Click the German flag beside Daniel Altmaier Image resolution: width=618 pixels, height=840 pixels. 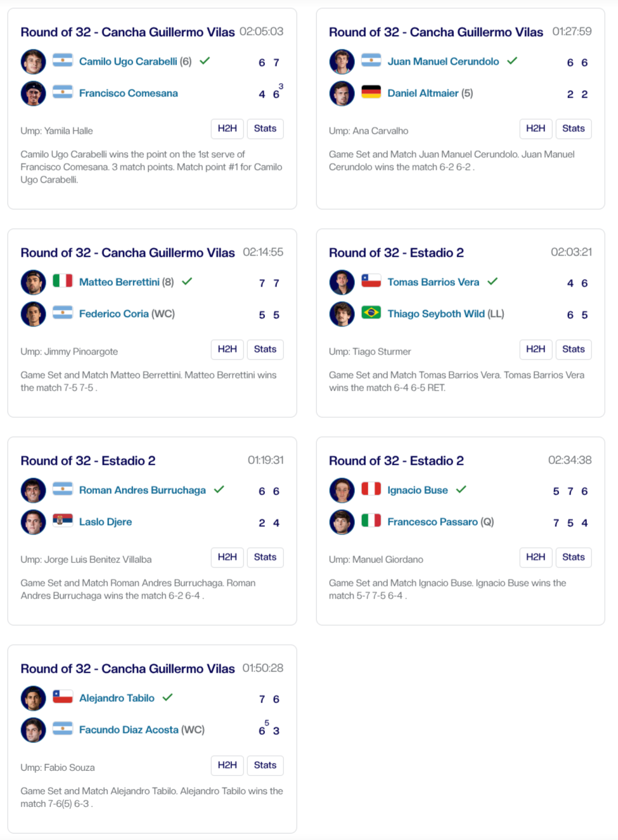coord(371,93)
